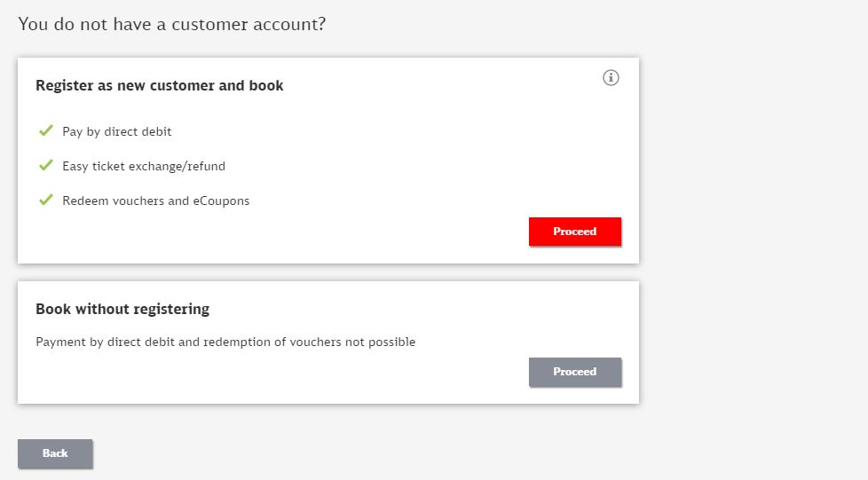The image size is (868, 480).
Task: Click the You do not have a customer account heading
Action: click(x=172, y=24)
